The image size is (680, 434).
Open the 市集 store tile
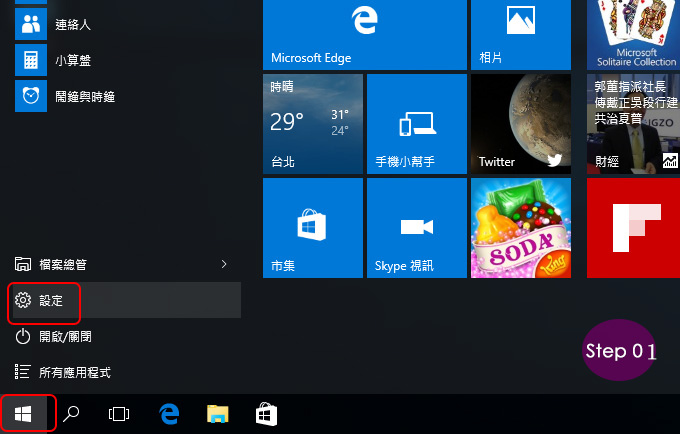[313, 228]
